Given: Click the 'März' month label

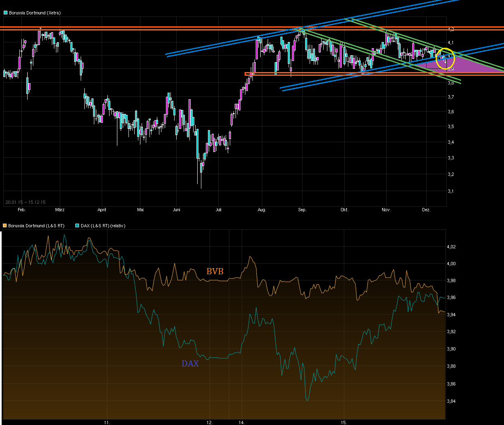Looking at the screenshot, I should (x=60, y=210).
